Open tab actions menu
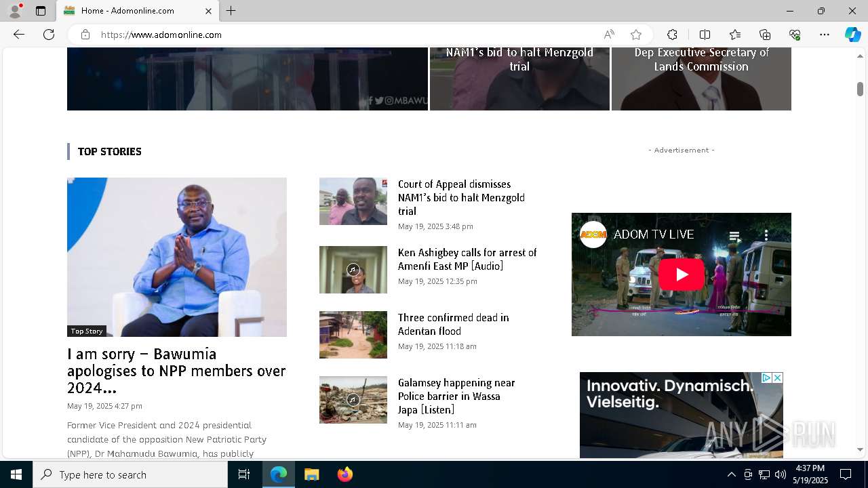This screenshot has width=868, height=488. point(41,11)
